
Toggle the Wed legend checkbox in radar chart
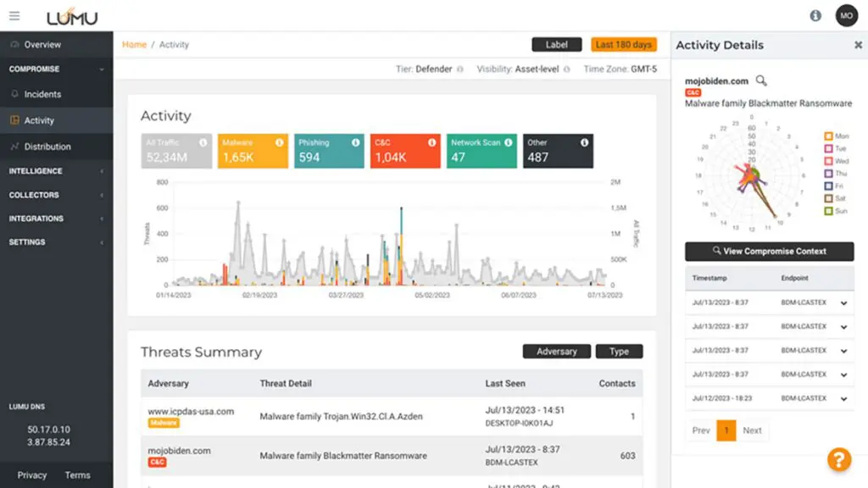click(x=828, y=161)
